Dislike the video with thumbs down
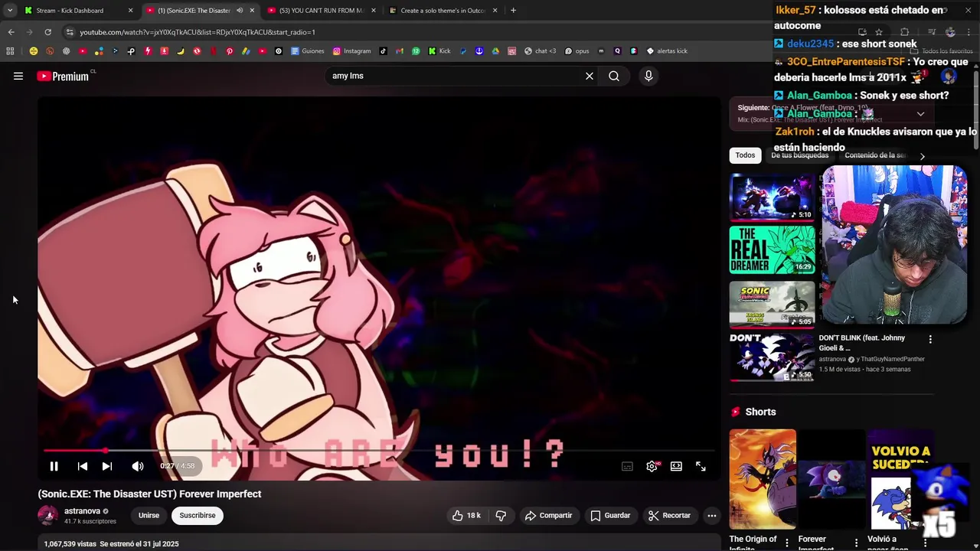The height and width of the screenshot is (551, 980). (501, 516)
